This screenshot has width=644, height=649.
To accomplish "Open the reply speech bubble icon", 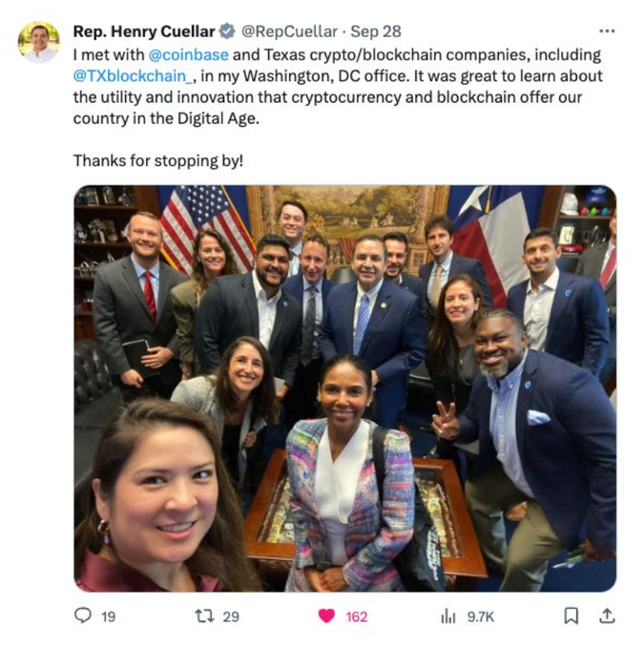I will pos(83,615).
